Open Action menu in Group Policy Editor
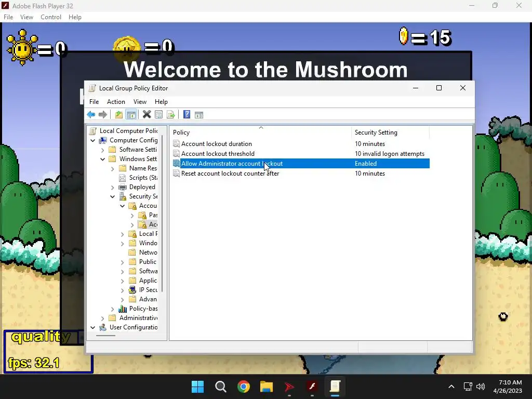532x399 pixels. pos(116,102)
